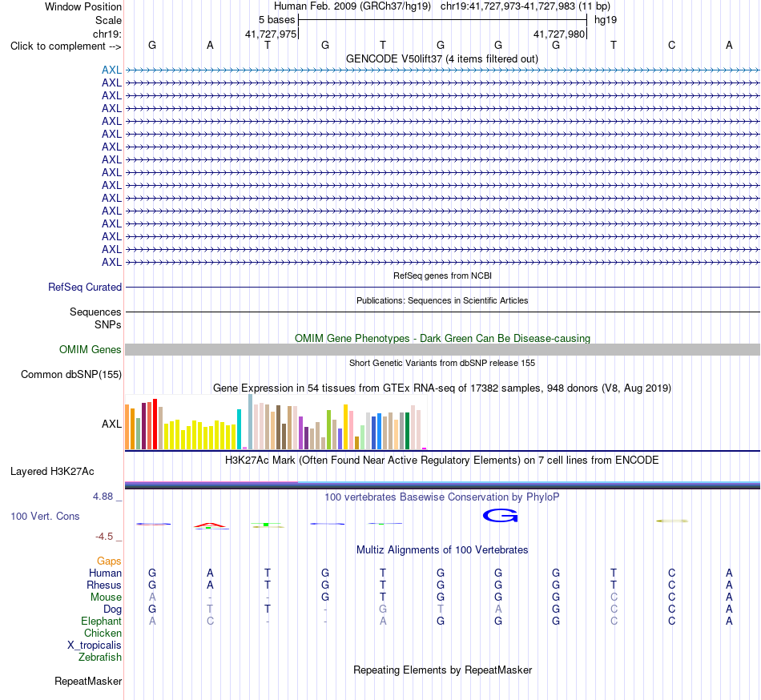This screenshot has height=700, width=761.
Task: Click the 'hg19' label next to the scale bar
Action: [x=606, y=20]
